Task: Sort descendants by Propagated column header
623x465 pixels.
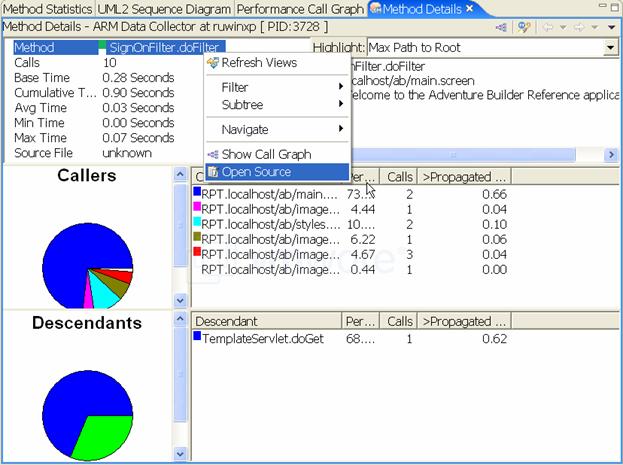Action: (464, 321)
